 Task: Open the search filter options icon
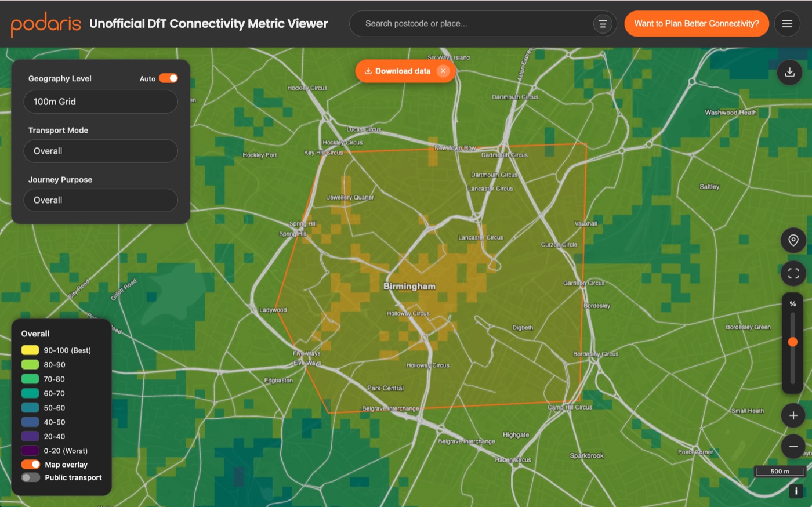(x=603, y=24)
